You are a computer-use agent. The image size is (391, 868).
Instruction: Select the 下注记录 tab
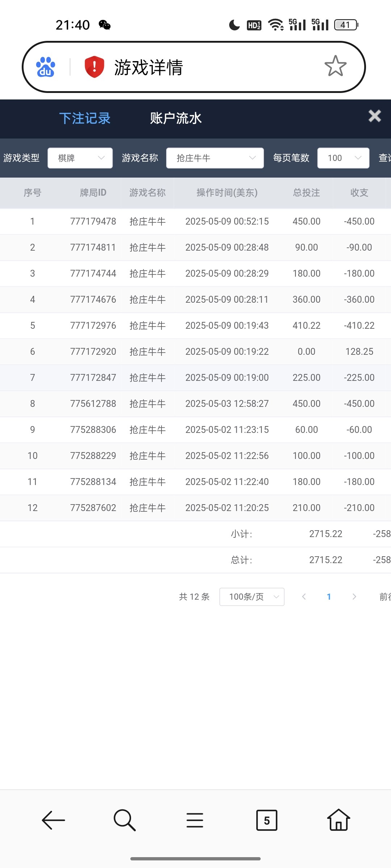[85, 118]
